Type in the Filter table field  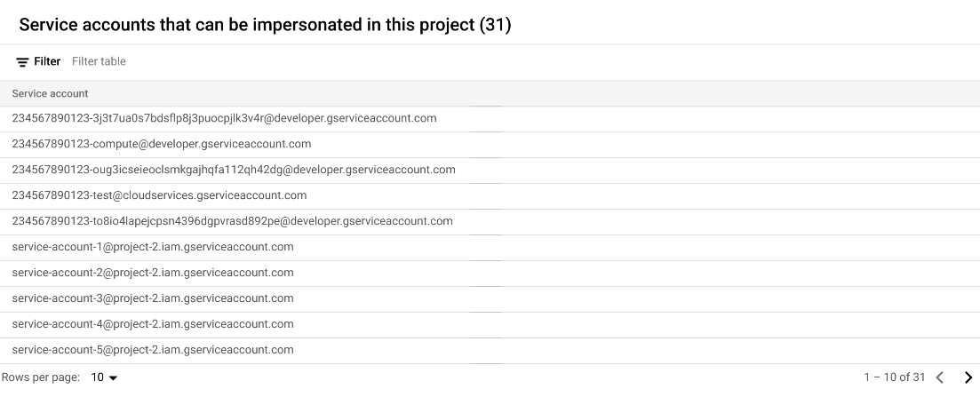pyautogui.click(x=267, y=61)
